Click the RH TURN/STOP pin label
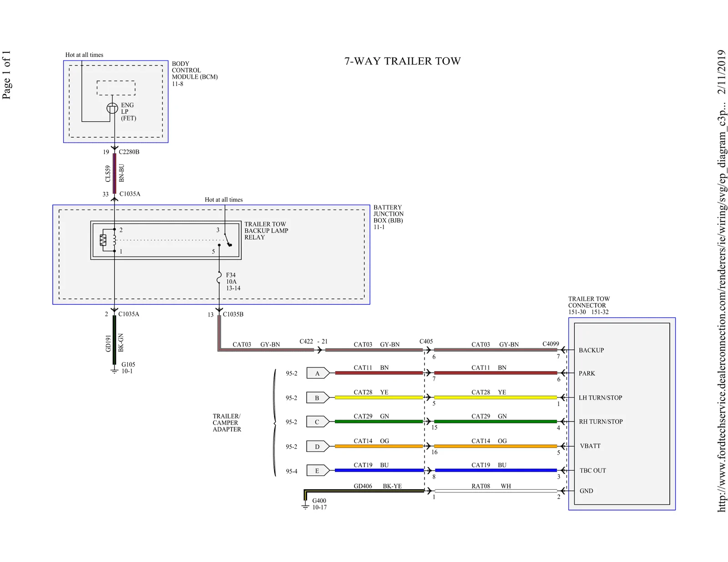Viewport: 728px width, 562px height. pos(601,422)
